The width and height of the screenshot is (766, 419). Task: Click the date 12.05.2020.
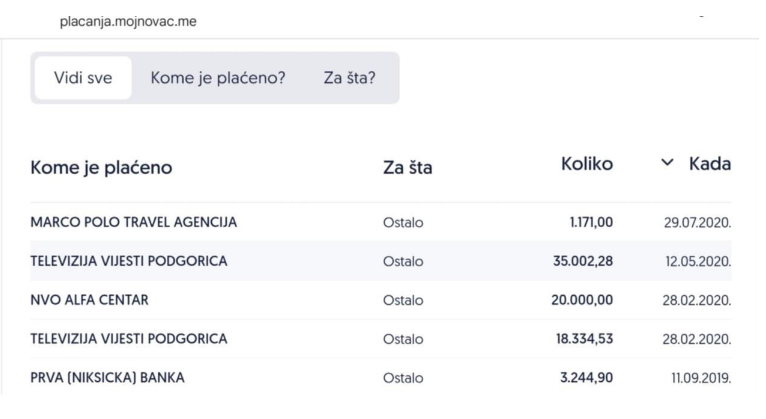click(x=698, y=261)
